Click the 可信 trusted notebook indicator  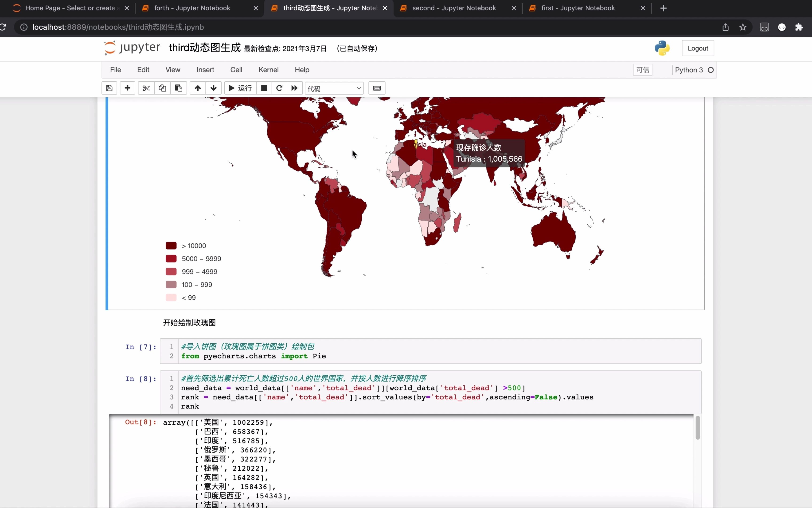coord(643,70)
